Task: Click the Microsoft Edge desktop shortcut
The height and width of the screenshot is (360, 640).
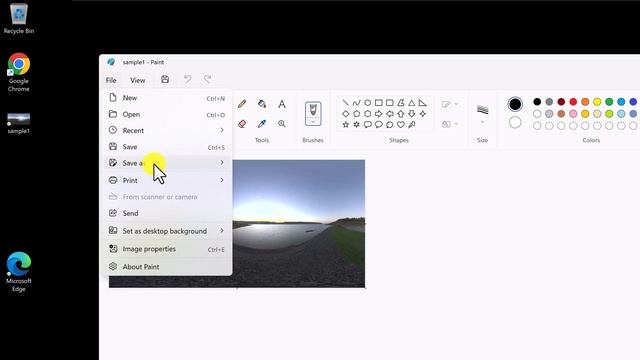Action: [19, 272]
